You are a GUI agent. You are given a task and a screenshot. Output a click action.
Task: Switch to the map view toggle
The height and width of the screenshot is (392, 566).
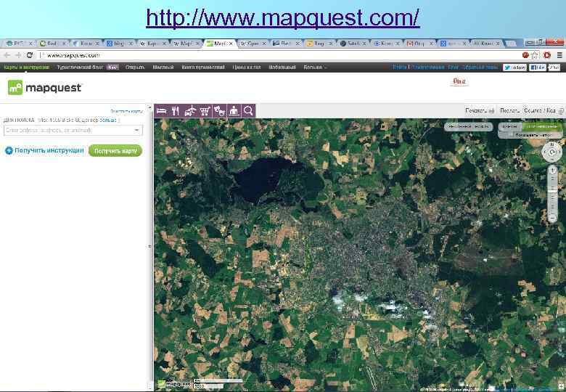(509, 127)
